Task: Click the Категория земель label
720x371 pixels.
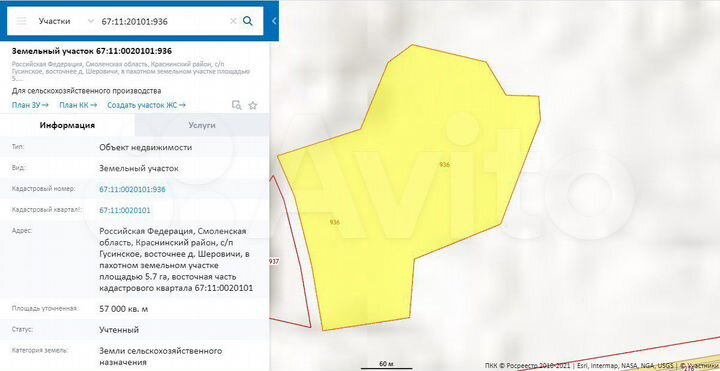Action: pos(39,350)
